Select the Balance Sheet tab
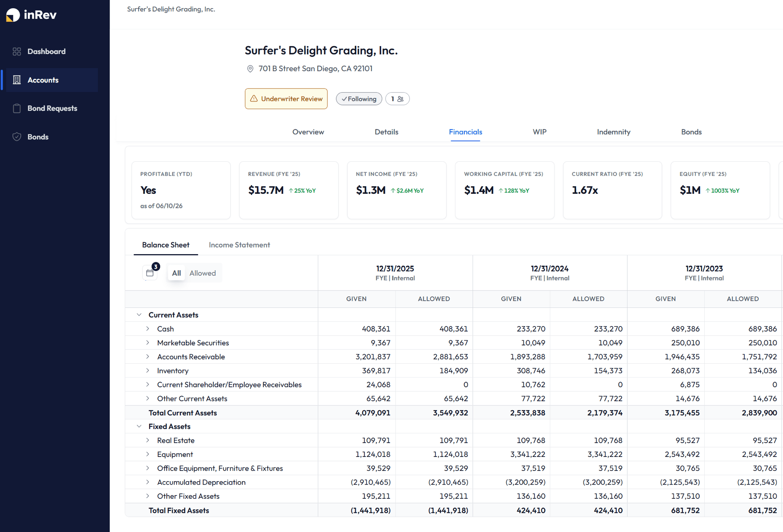This screenshot has width=783, height=532. pos(166,245)
